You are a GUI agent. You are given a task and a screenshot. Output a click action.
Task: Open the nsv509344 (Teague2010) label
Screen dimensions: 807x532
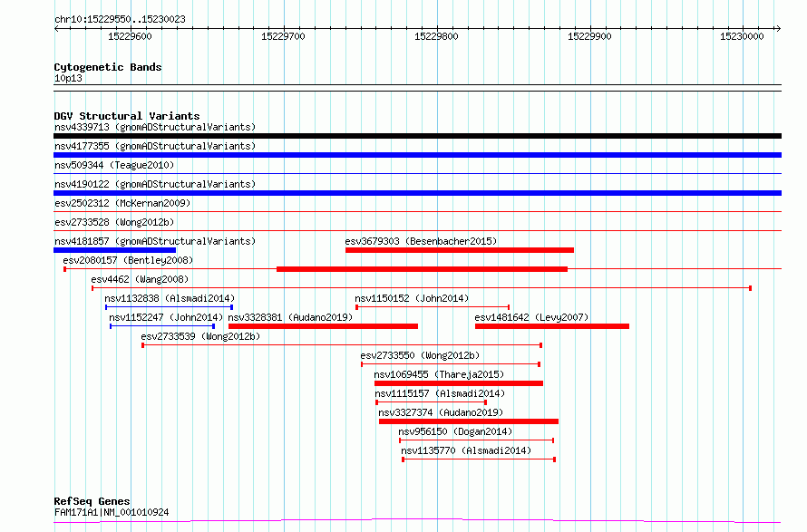click(114, 165)
